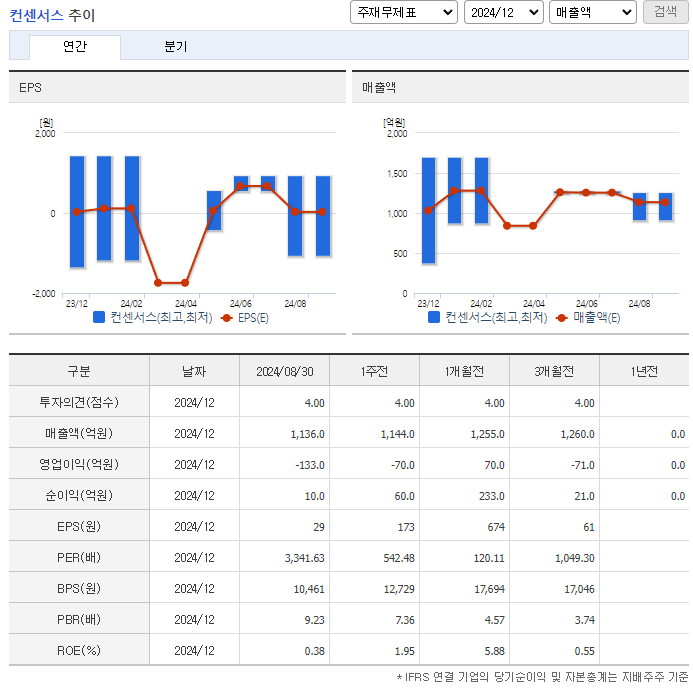The image size is (693, 688).
Task: Click the 1,136.0 sales value cell
Action: (x=285, y=434)
